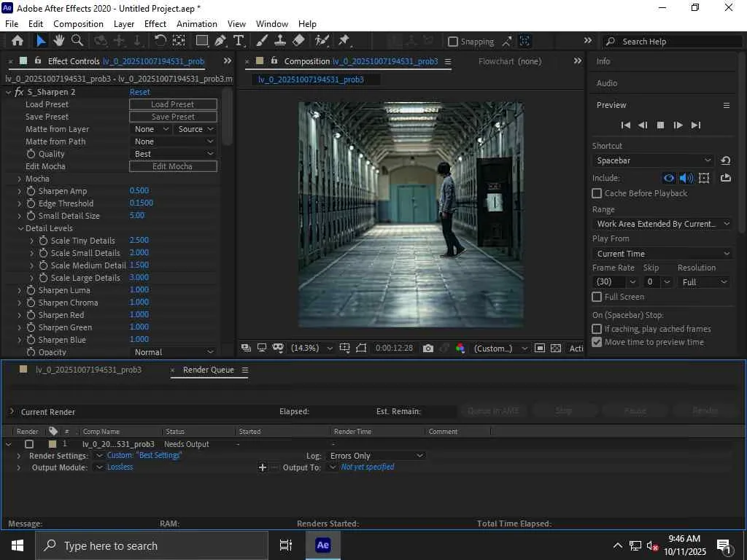Expand the Sharpen Amp property
The height and width of the screenshot is (560, 747).
pos(20,191)
